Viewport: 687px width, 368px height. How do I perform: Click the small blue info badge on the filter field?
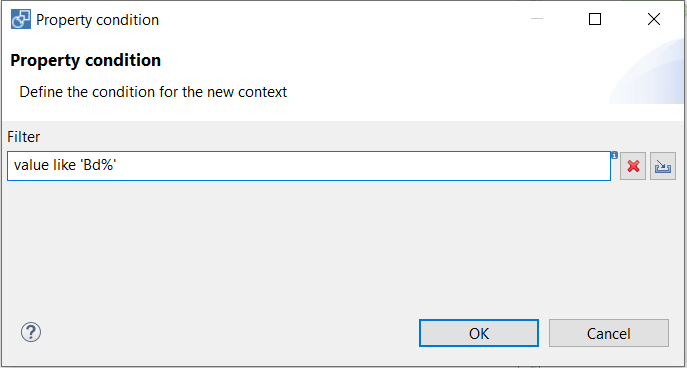[x=614, y=155]
